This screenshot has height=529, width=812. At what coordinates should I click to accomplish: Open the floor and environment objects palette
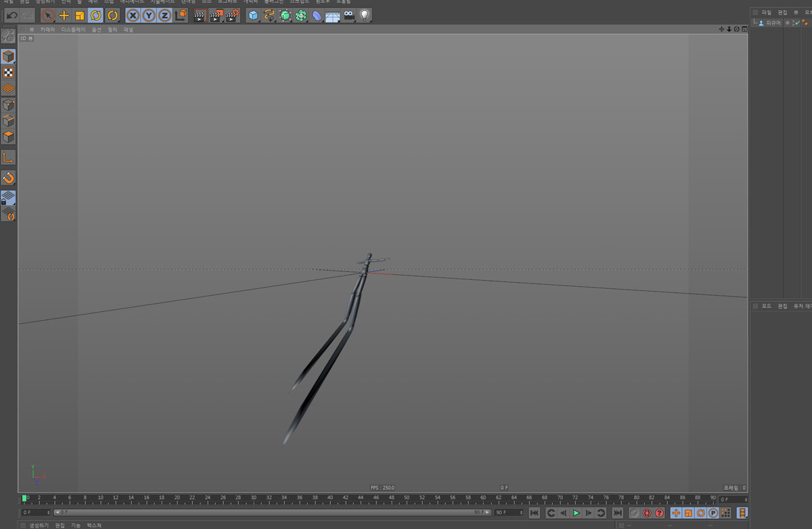pos(332,15)
